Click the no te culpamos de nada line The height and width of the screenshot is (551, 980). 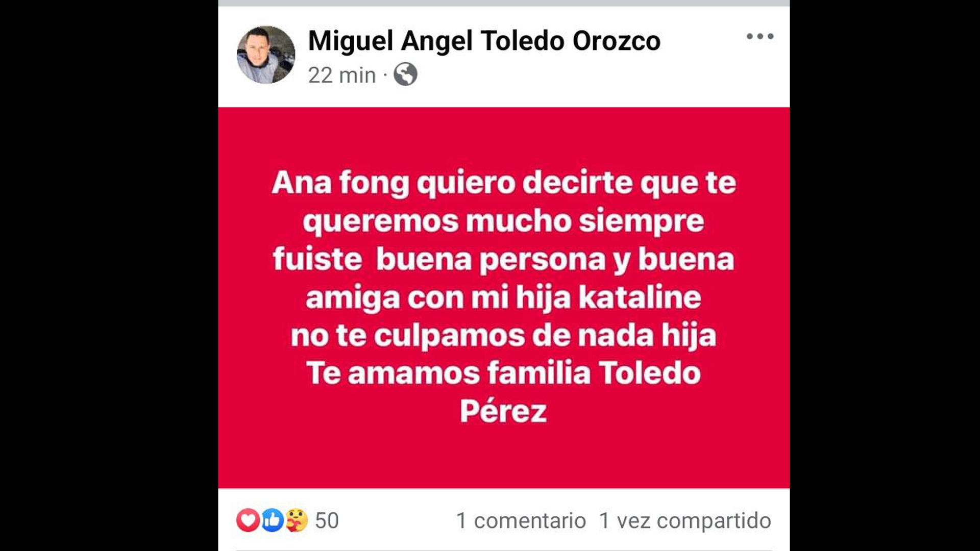coord(504,336)
